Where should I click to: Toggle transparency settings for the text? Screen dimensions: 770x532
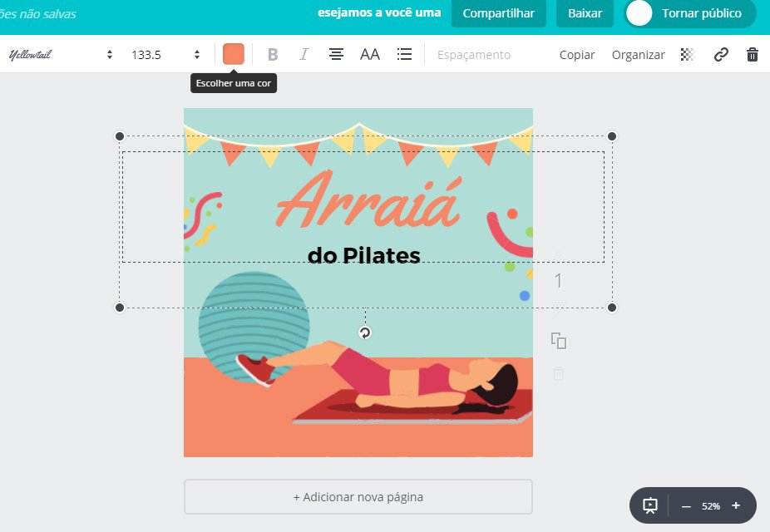[x=687, y=54]
